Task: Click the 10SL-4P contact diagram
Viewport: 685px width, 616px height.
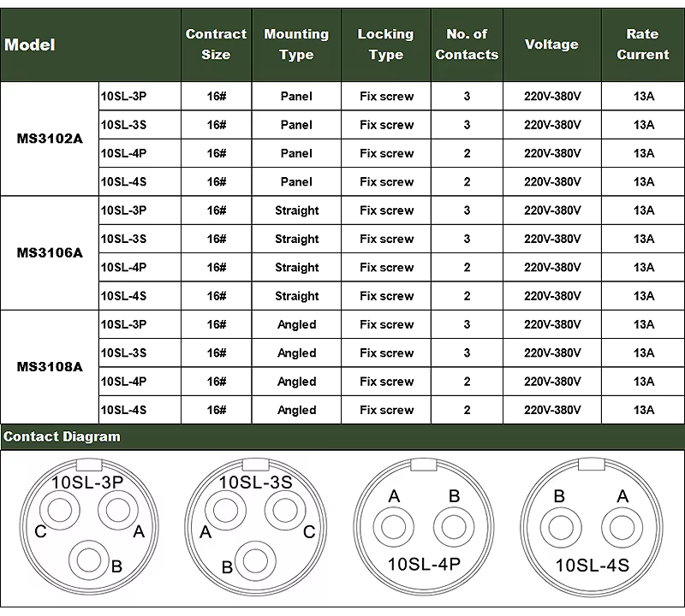Action: [424, 527]
